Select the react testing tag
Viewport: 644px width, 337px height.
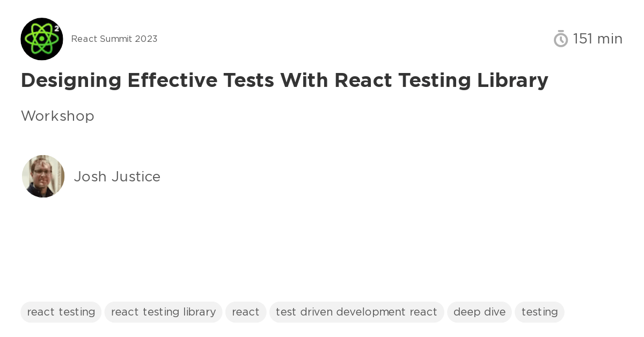coord(61,312)
